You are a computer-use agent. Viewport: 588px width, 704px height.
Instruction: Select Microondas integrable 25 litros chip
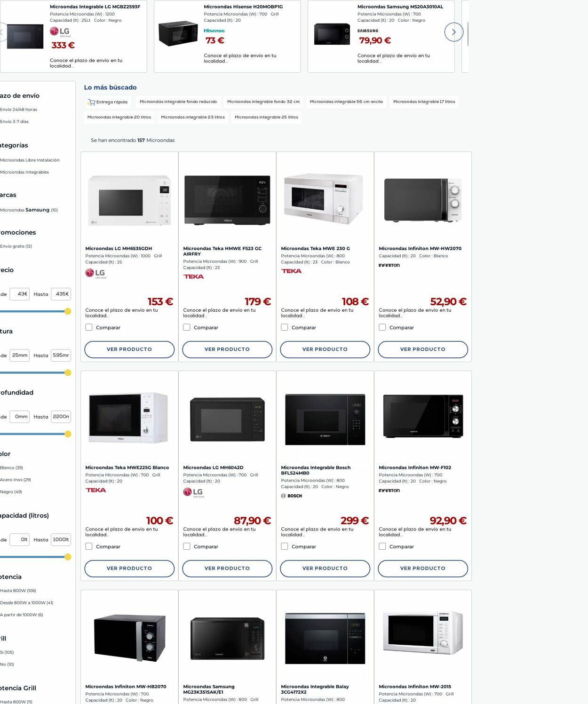coord(266,118)
